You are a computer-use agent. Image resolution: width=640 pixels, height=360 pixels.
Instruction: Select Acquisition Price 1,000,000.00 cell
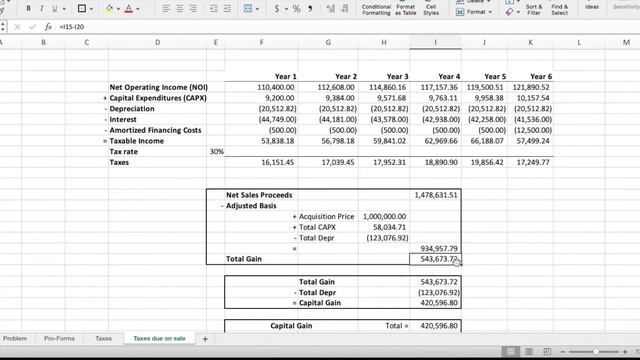click(x=384, y=216)
